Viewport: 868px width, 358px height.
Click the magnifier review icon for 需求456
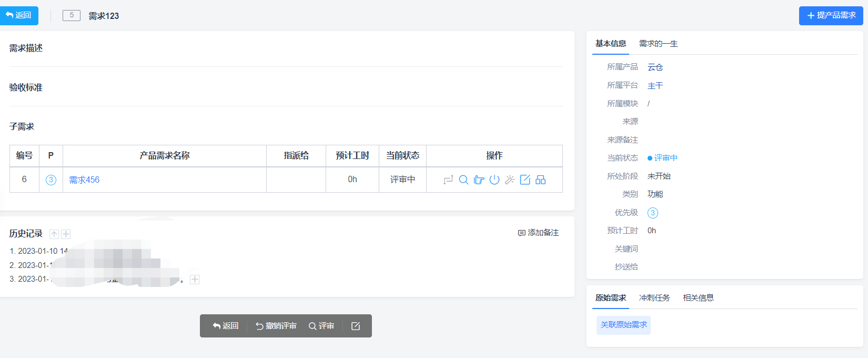463,180
